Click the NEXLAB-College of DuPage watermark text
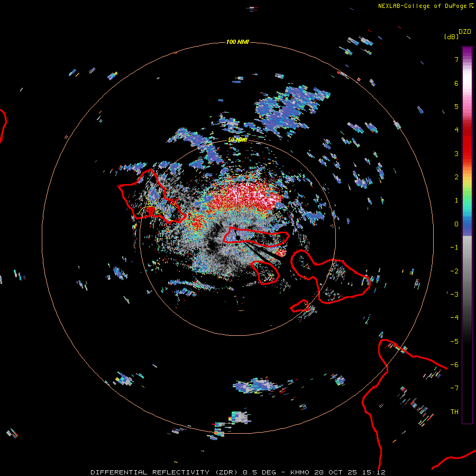This screenshot has height=476, width=476. 423,6
